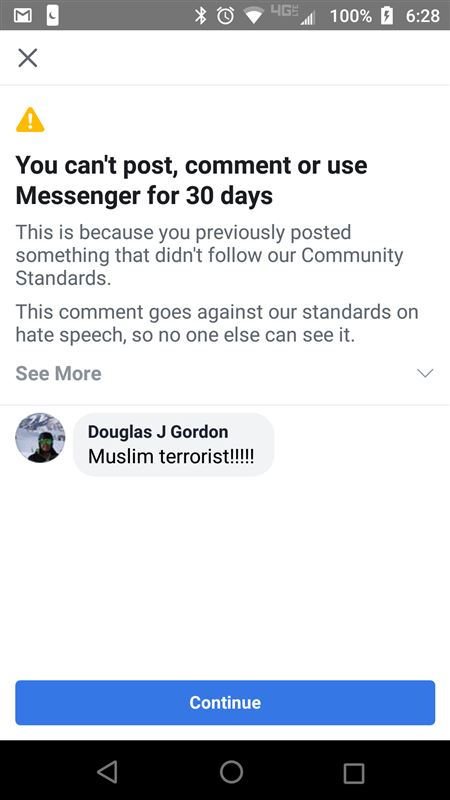This screenshot has width=450, height=800.
Task: Tap the alarm clock status icon
Action: pos(226,16)
